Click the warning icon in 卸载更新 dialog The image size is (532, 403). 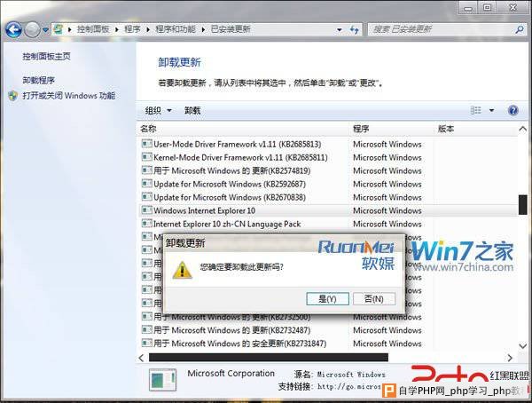(x=182, y=270)
